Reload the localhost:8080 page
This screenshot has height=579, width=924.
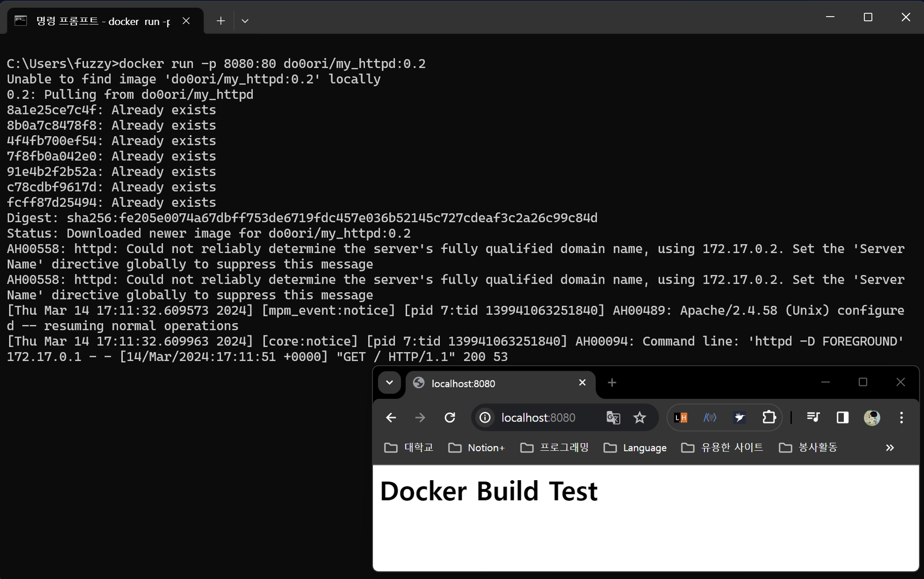click(450, 418)
